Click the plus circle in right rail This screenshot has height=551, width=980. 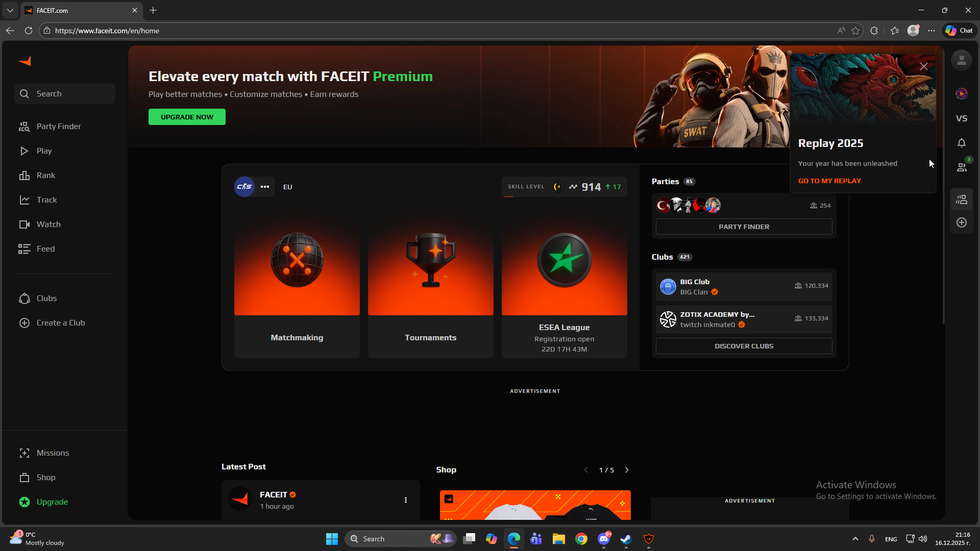click(962, 222)
